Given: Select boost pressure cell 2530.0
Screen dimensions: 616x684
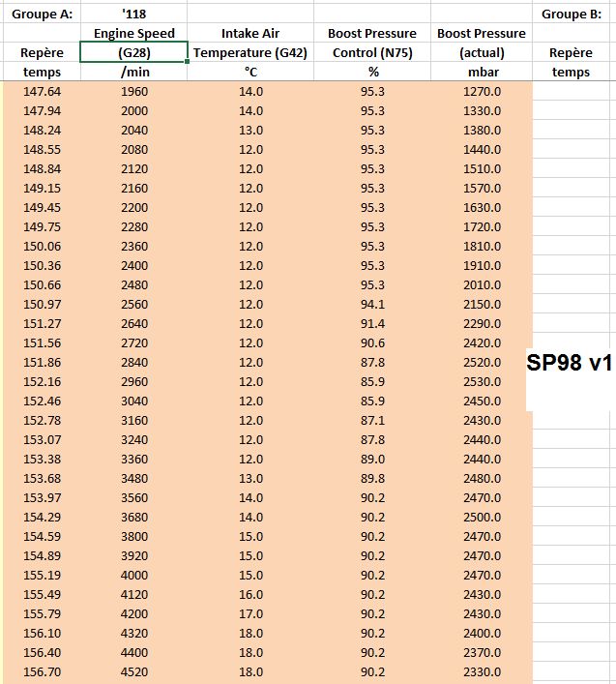Looking at the screenshot, I should 482,381.
